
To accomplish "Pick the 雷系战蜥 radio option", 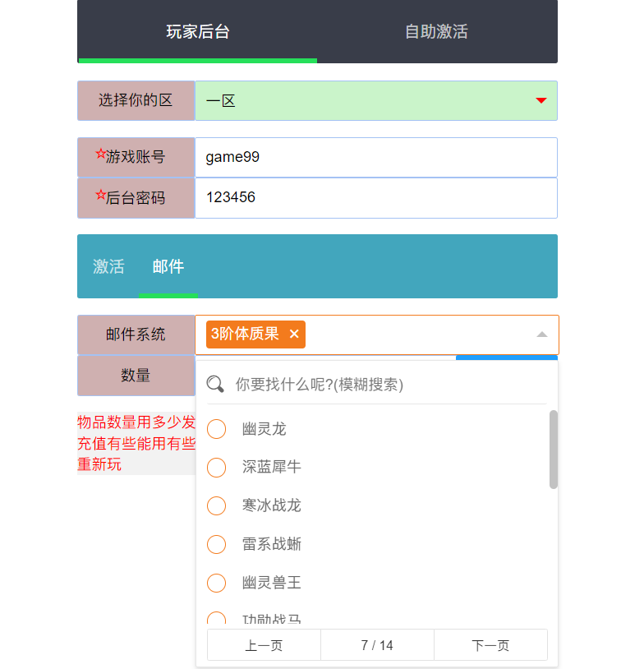I will tap(216, 544).
